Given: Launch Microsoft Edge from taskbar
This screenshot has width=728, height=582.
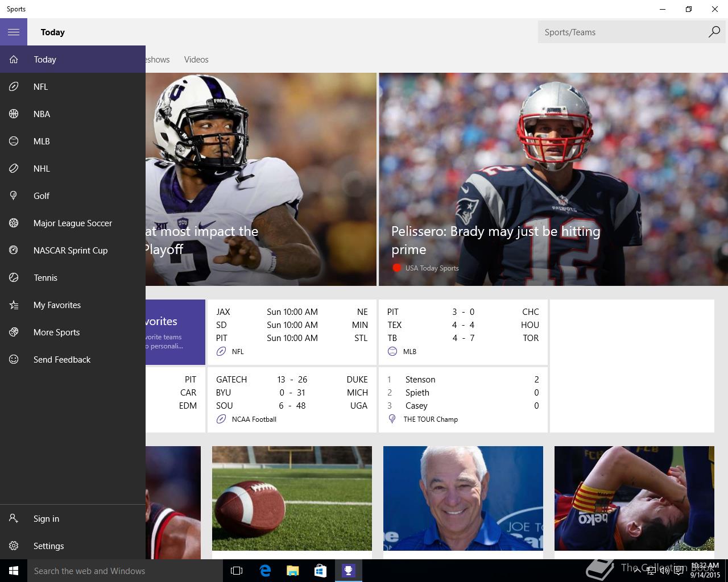Looking at the screenshot, I should pyautogui.click(x=264, y=571).
